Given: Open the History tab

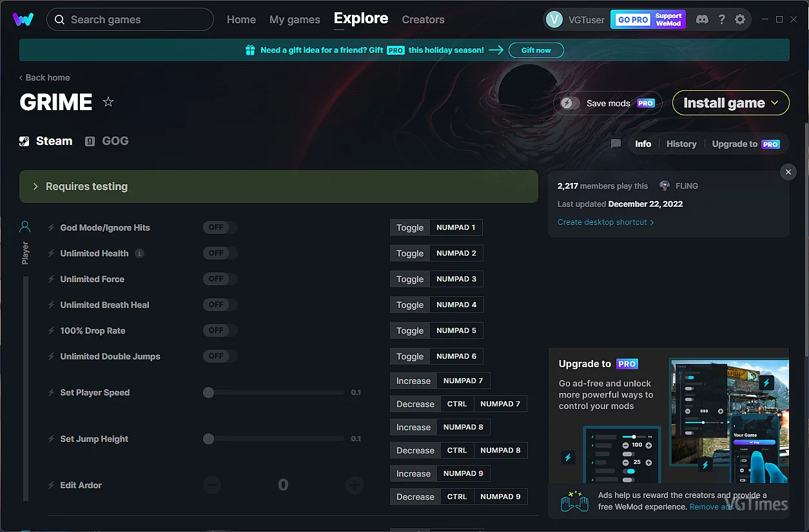Looking at the screenshot, I should pyautogui.click(x=681, y=144).
